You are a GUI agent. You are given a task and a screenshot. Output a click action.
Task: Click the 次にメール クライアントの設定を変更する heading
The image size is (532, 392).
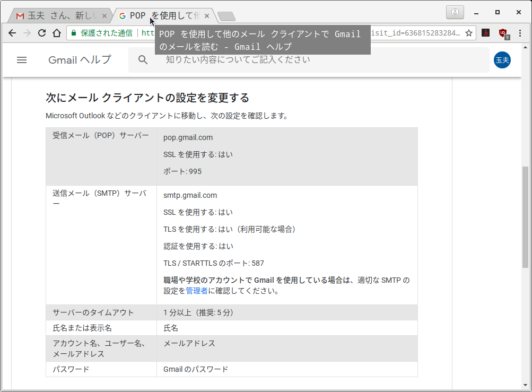click(147, 98)
